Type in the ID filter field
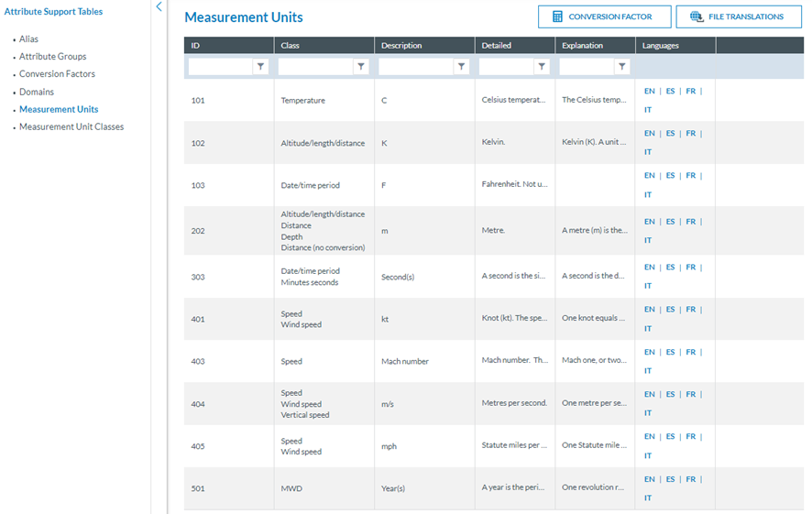The image size is (812, 514). [x=220, y=67]
